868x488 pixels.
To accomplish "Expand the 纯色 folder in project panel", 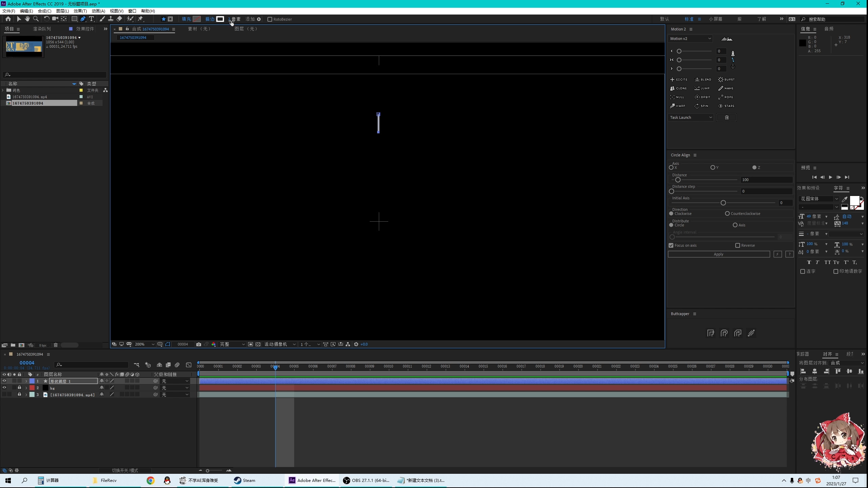I will (3, 90).
